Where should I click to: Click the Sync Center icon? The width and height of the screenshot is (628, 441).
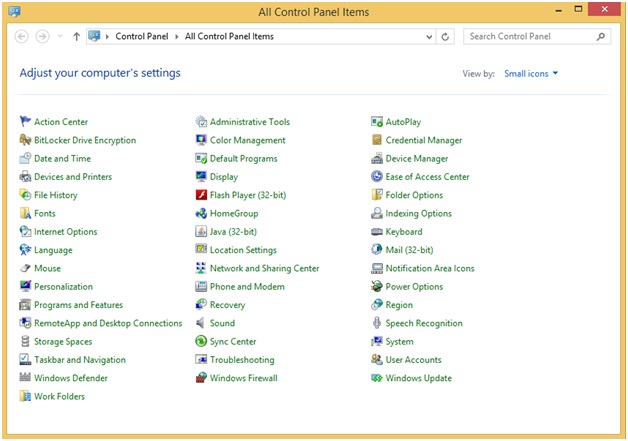pos(201,342)
